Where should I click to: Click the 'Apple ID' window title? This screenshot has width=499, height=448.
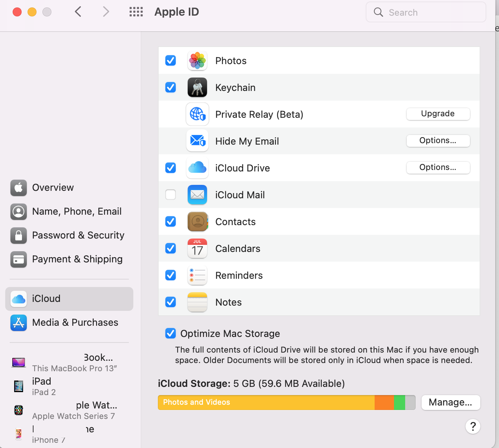tap(177, 12)
